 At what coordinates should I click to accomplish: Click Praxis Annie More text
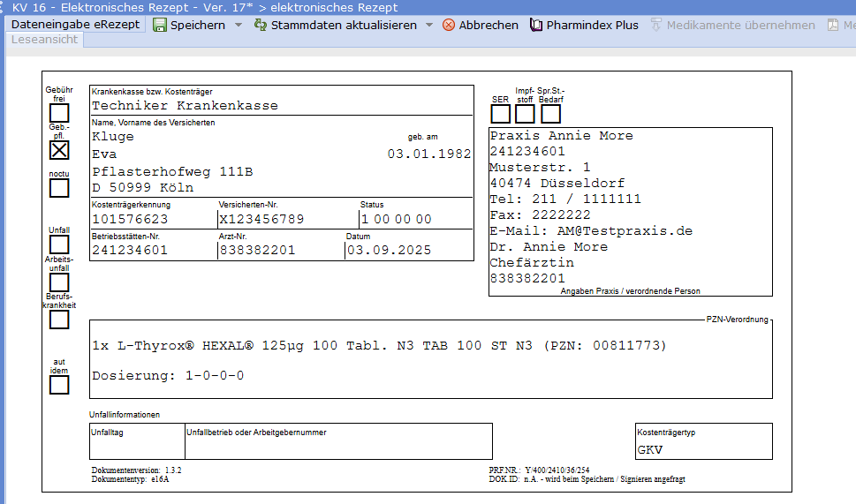coord(561,135)
